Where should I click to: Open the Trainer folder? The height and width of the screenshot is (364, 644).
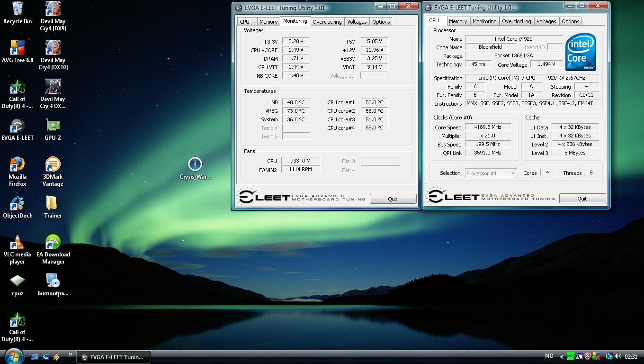point(53,207)
